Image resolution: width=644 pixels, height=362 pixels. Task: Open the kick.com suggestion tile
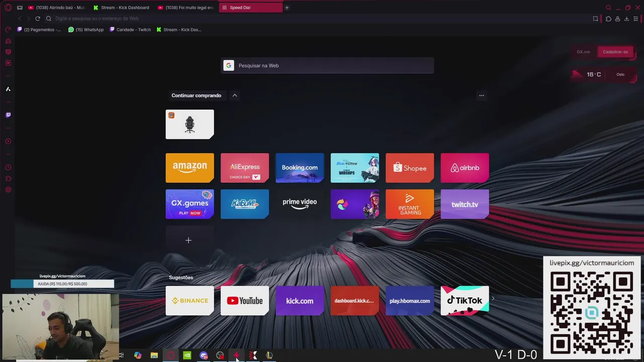tap(300, 301)
